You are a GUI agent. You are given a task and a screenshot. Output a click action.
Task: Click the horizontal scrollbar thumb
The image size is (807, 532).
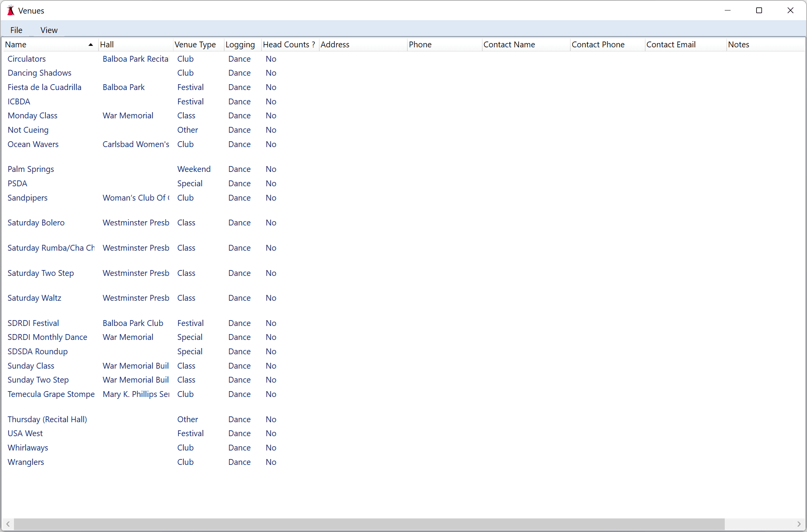369,524
